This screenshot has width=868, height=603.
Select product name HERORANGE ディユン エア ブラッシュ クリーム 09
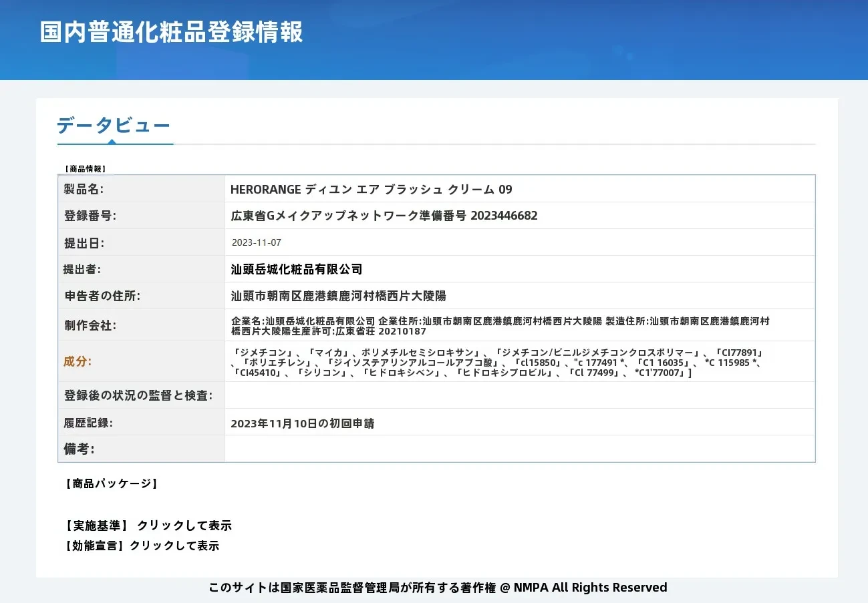(372, 189)
